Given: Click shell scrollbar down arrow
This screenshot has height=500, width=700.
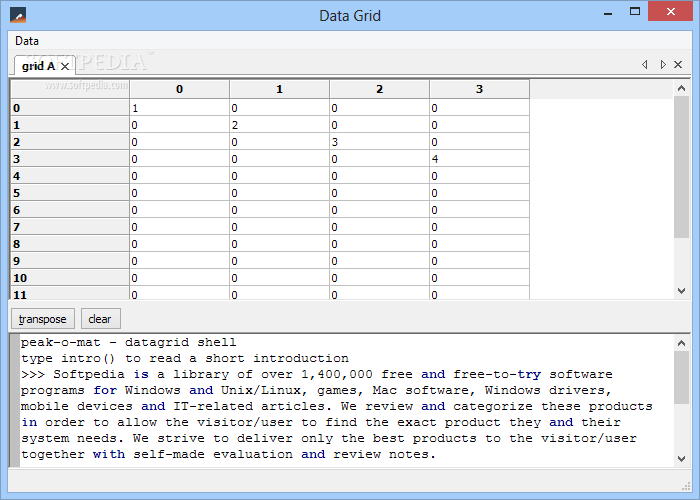Looking at the screenshot, I should [681, 458].
